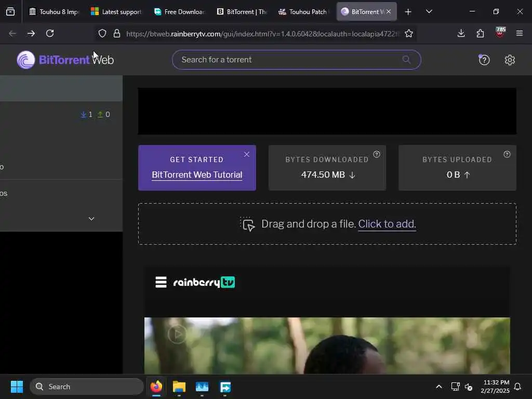Viewport: 532px width, 399px height.
Task: Open the Firefox downloads panel
Action: pyautogui.click(x=461, y=33)
